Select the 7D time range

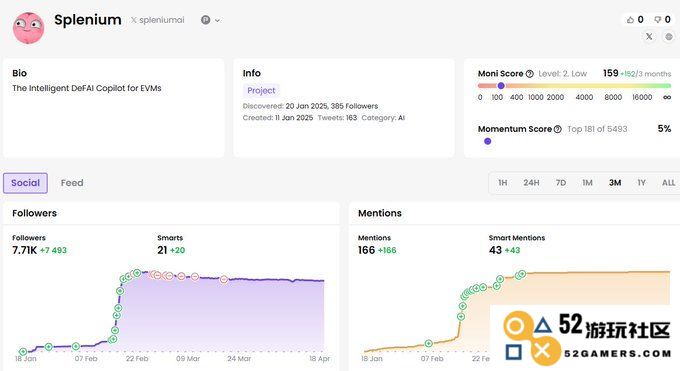click(561, 183)
